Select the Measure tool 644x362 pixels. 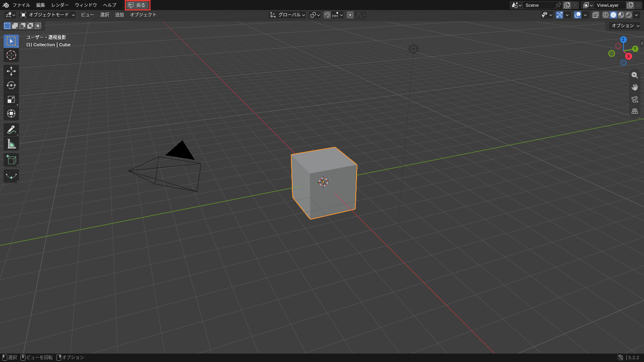[11, 144]
